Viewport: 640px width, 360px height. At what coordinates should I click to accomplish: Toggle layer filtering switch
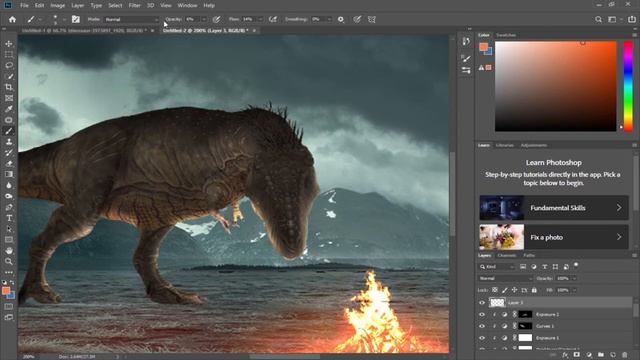tap(576, 265)
